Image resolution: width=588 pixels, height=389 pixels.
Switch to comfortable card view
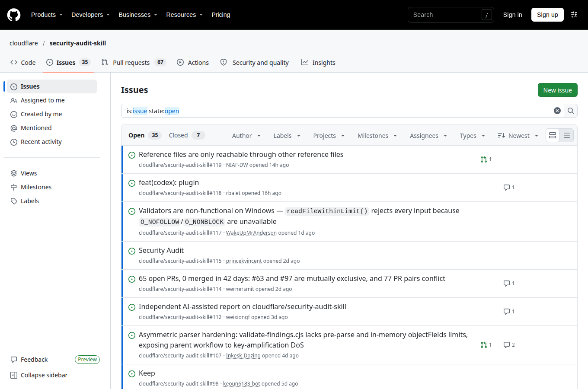tap(553, 135)
